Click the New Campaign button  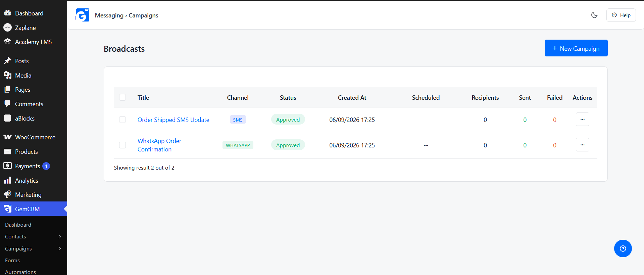tap(576, 48)
